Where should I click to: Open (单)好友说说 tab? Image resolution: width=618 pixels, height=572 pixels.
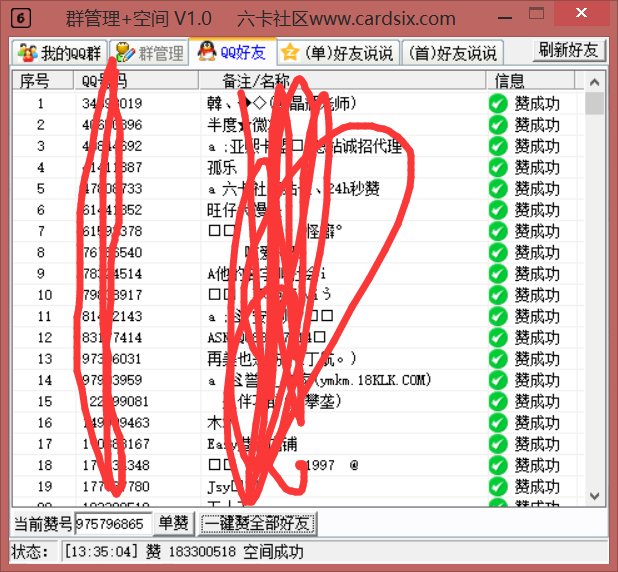(338, 53)
